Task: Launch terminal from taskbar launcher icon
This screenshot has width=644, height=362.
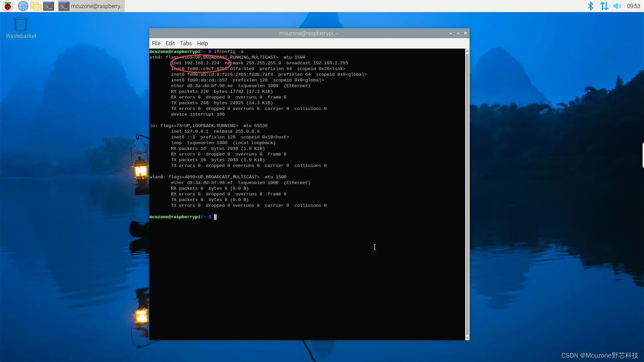Action: 49,6
